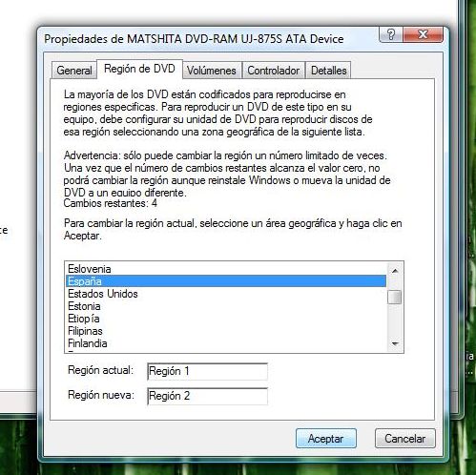
Task: Choose Estados Unidos from the list
Action: [226, 294]
